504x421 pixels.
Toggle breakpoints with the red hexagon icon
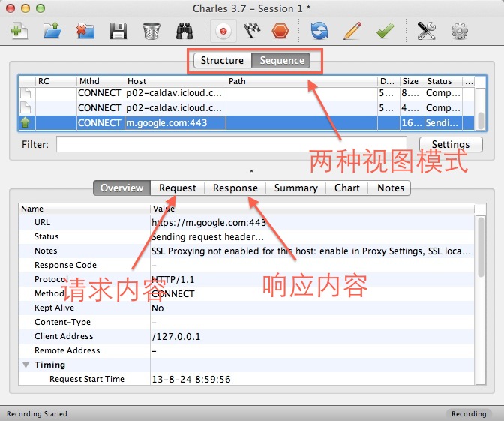coord(280,31)
